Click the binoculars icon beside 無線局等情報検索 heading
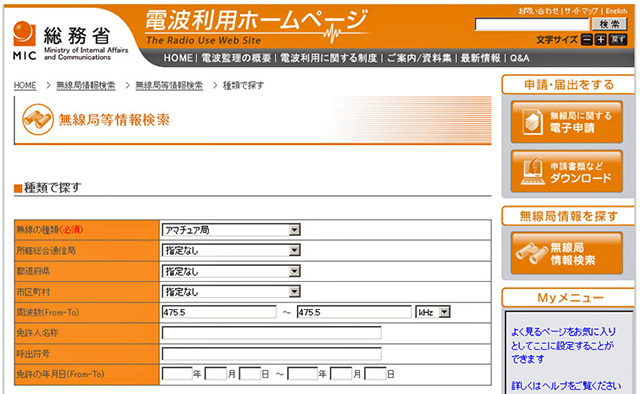Viewport: 640px width, 394px height. coord(38,119)
